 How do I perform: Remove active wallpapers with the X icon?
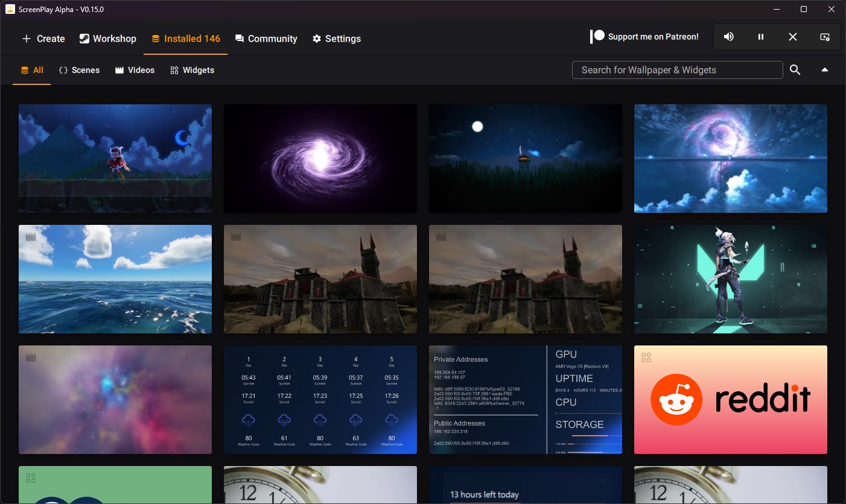tap(793, 37)
